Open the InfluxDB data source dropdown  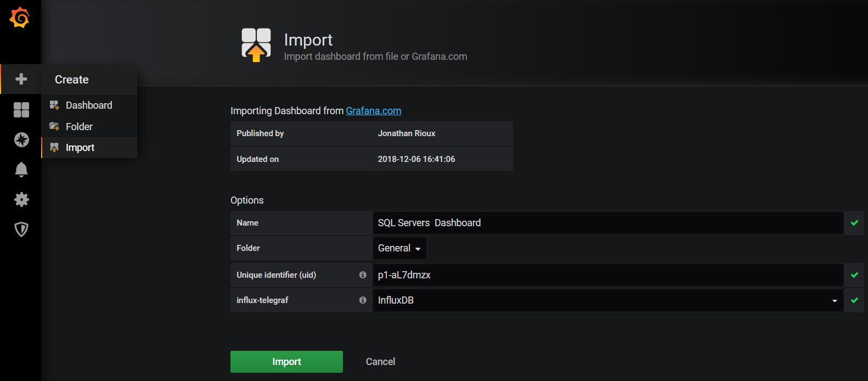608,300
